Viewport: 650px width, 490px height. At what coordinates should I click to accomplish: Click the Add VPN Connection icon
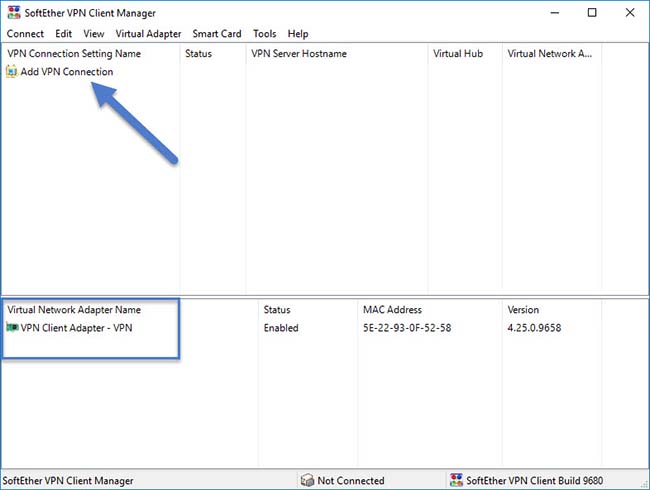(12, 72)
